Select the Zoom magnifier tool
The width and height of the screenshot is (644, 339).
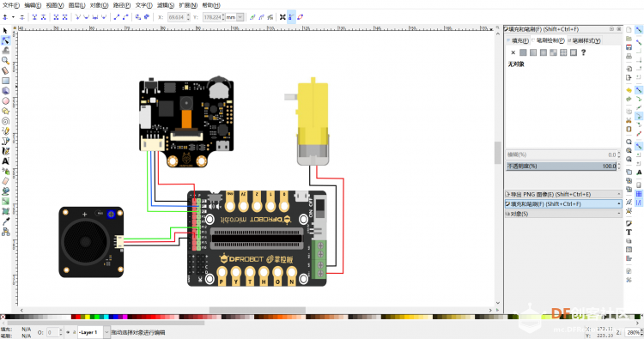(5, 60)
